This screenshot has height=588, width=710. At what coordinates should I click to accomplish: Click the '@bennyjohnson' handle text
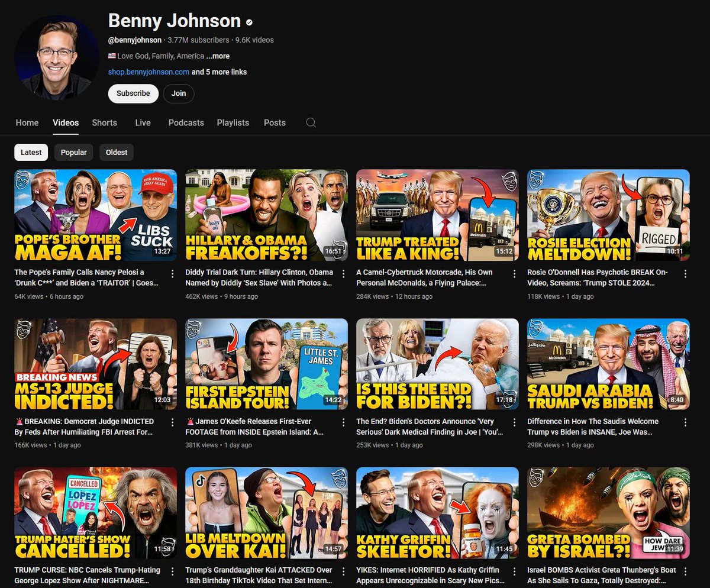click(135, 40)
